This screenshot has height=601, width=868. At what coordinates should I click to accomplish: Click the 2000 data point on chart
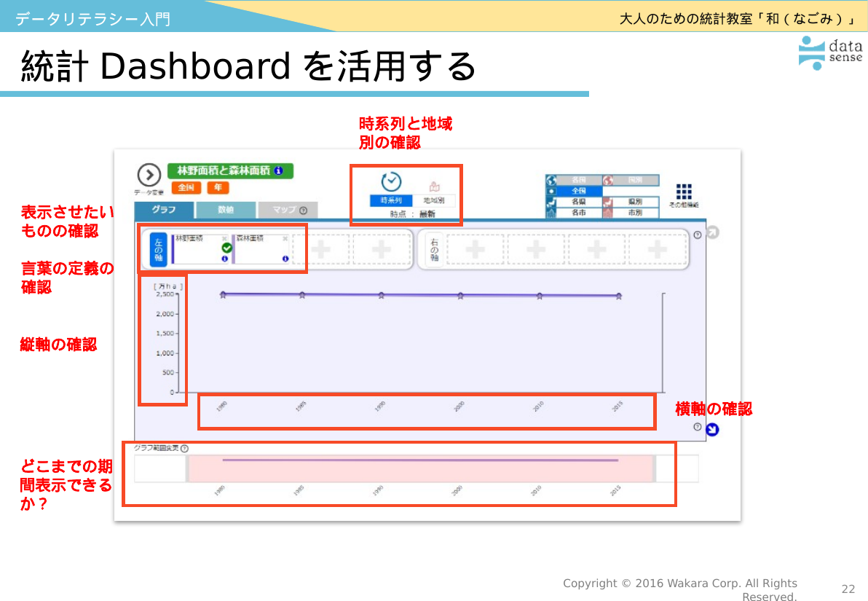pos(460,296)
